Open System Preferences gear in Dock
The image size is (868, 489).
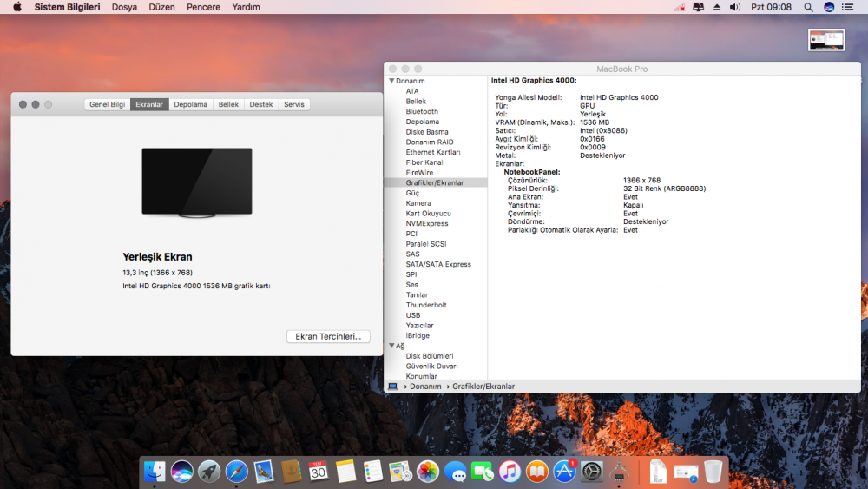click(x=592, y=472)
